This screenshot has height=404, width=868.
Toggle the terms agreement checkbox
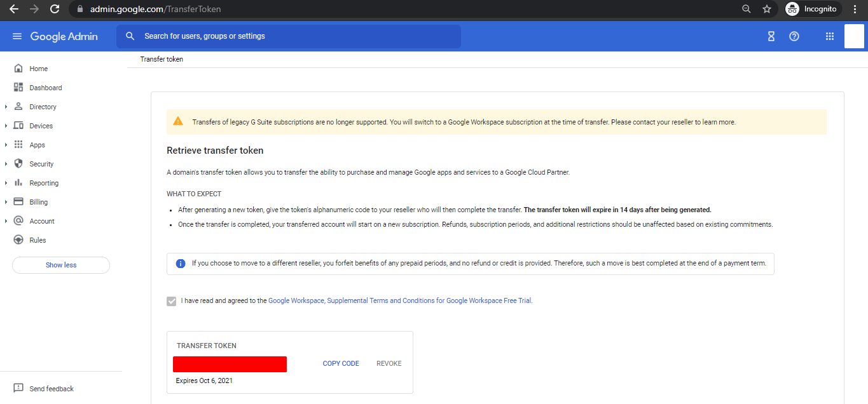[x=172, y=301]
